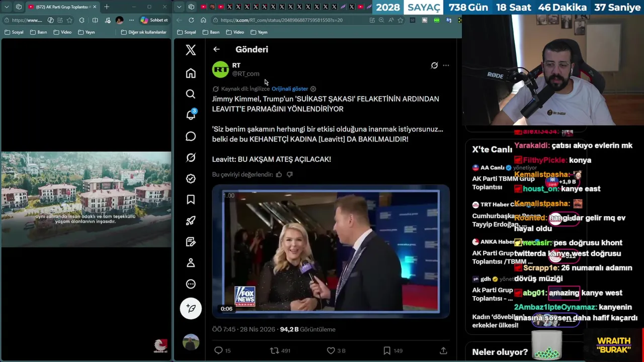
Task: Open tab search chevron in left browser
Action: [7, 7]
